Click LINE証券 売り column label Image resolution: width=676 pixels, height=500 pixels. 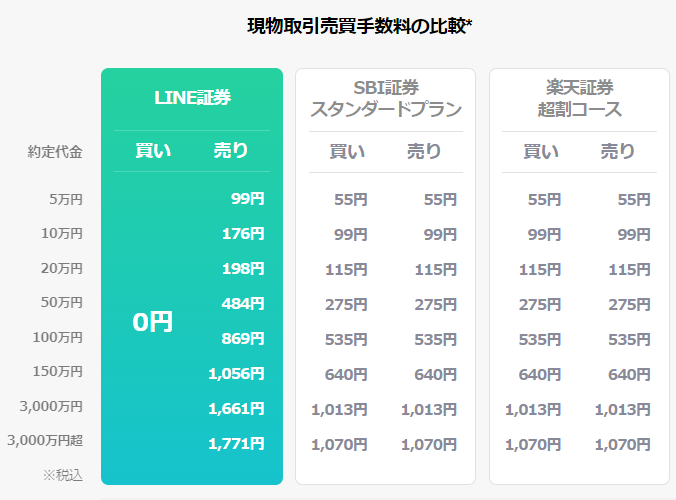(x=231, y=150)
